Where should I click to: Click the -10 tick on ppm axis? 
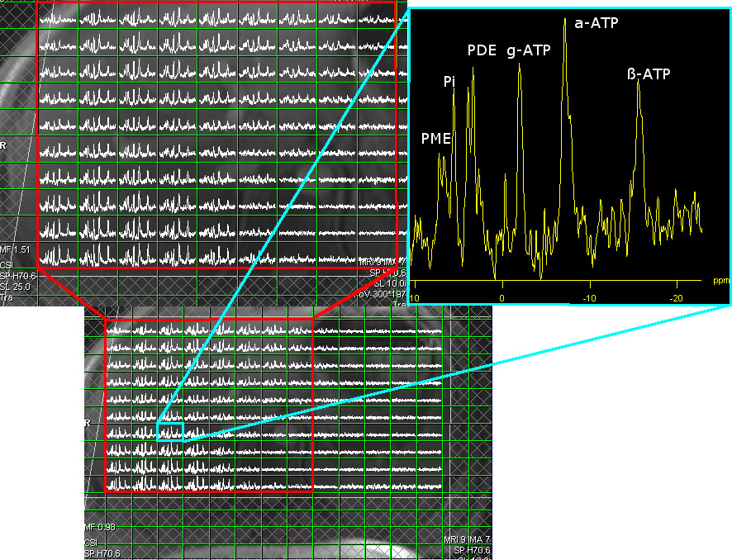(x=588, y=297)
